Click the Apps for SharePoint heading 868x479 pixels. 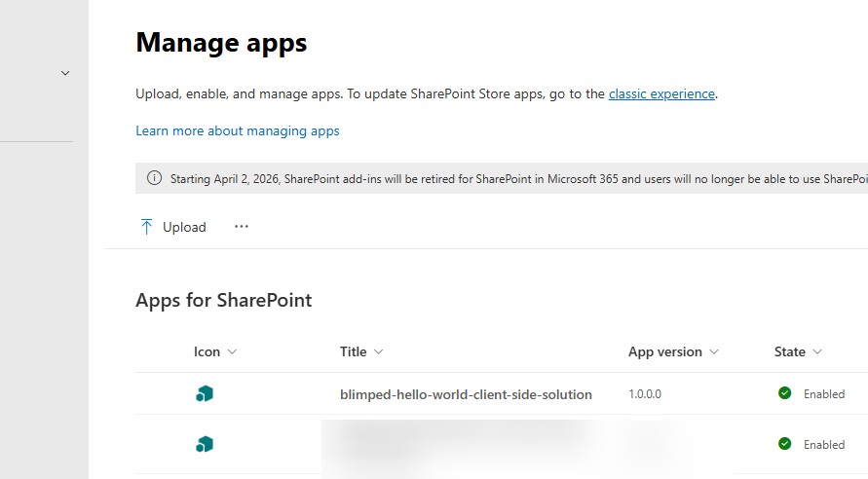tap(224, 300)
